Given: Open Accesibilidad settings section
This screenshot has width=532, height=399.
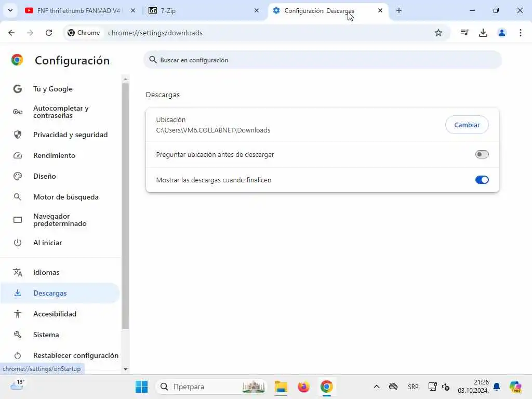Looking at the screenshot, I should coord(55,314).
